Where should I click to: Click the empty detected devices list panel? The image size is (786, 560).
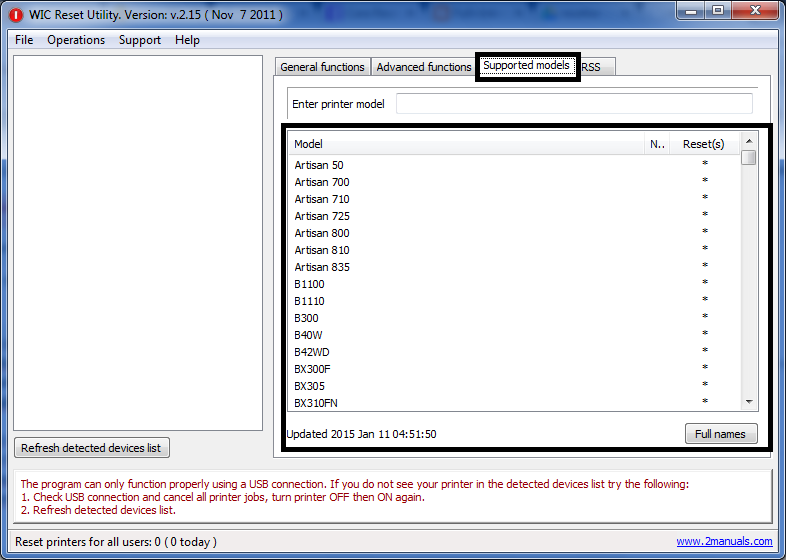pos(138,243)
